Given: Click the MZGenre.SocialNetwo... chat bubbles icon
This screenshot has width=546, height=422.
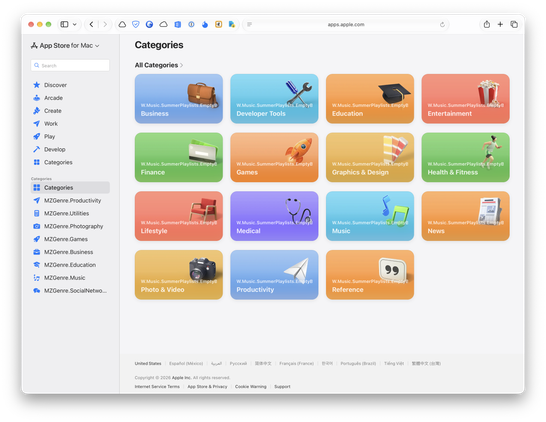Looking at the screenshot, I should pyautogui.click(x=37, y=291).
